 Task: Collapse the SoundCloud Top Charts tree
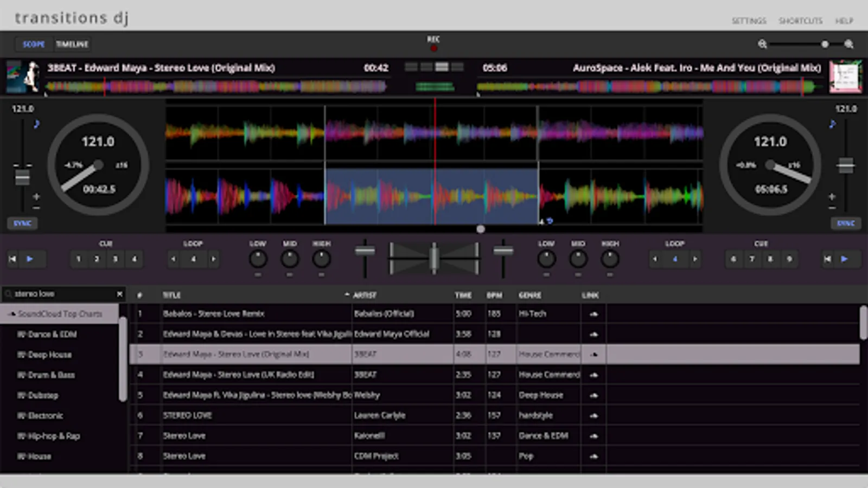[11, 314]
